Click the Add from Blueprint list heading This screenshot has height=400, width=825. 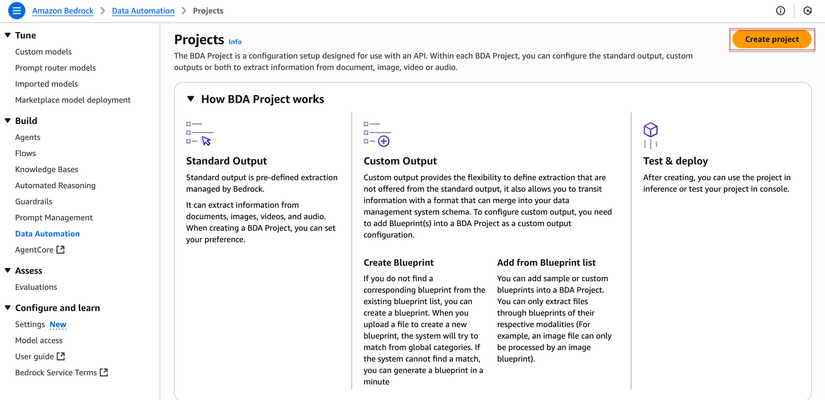(546, 262)
